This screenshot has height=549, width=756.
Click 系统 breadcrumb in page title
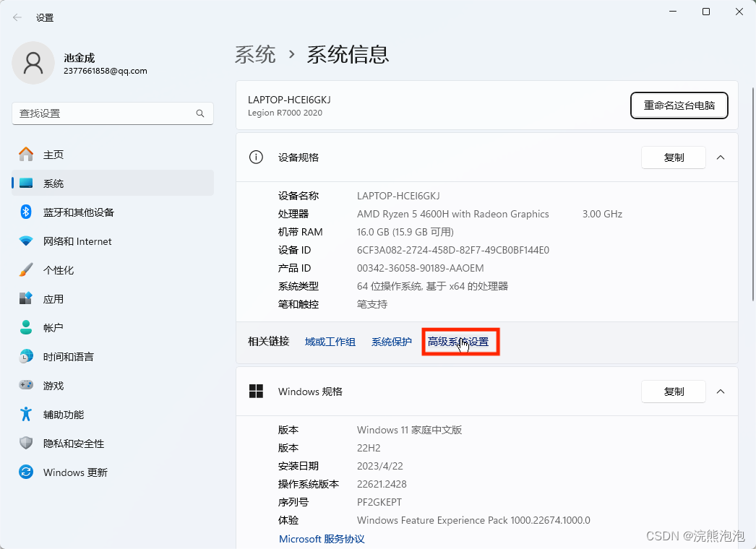(255, 54)
